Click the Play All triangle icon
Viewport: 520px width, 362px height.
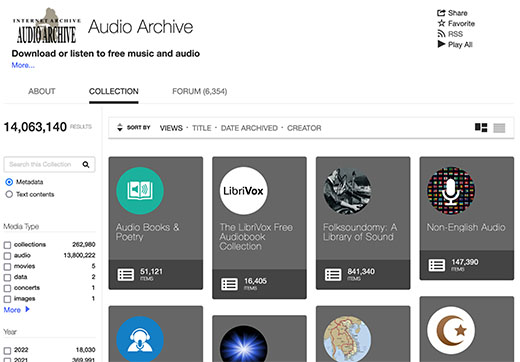tap(441, 44)
